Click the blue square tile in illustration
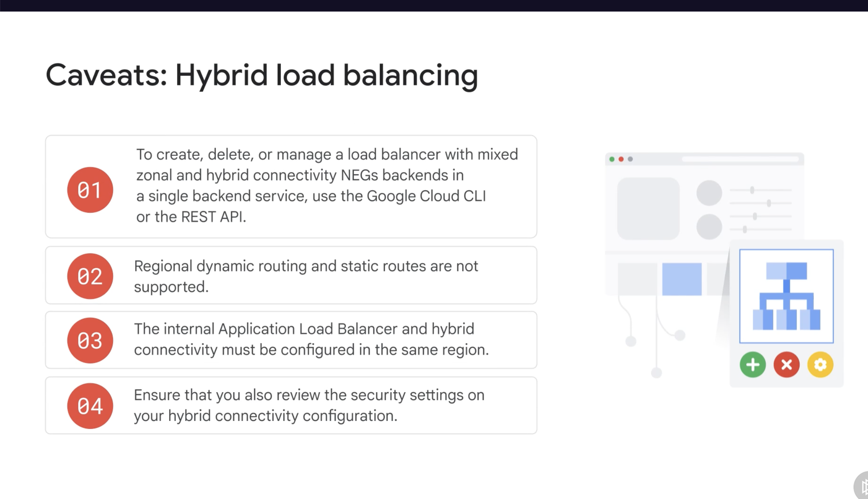Screen dimensions: 868x499 [x=682, y=279]
